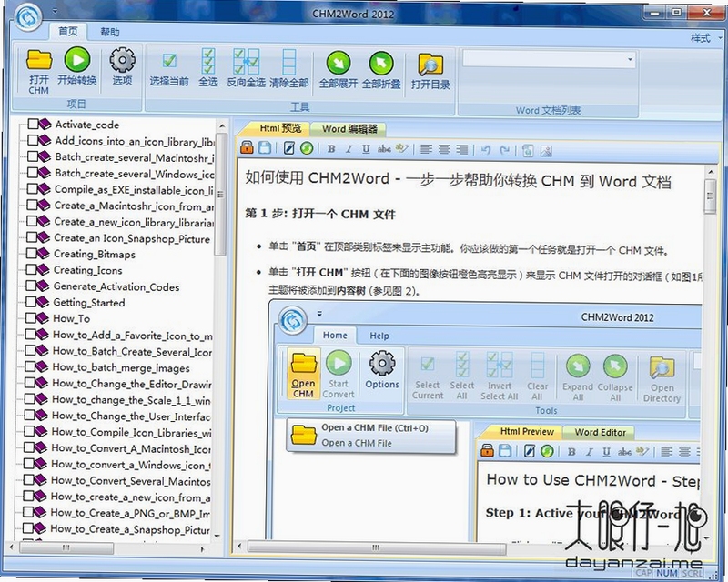Click the undo arrow in the editor toolbar

click(486, 149)
